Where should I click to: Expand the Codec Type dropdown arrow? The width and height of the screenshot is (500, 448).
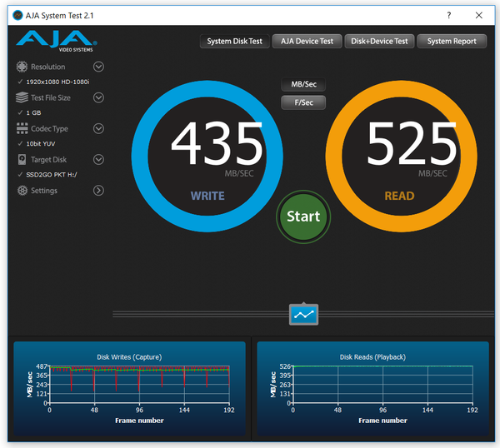pyautogui.click(x=98, y=128)
